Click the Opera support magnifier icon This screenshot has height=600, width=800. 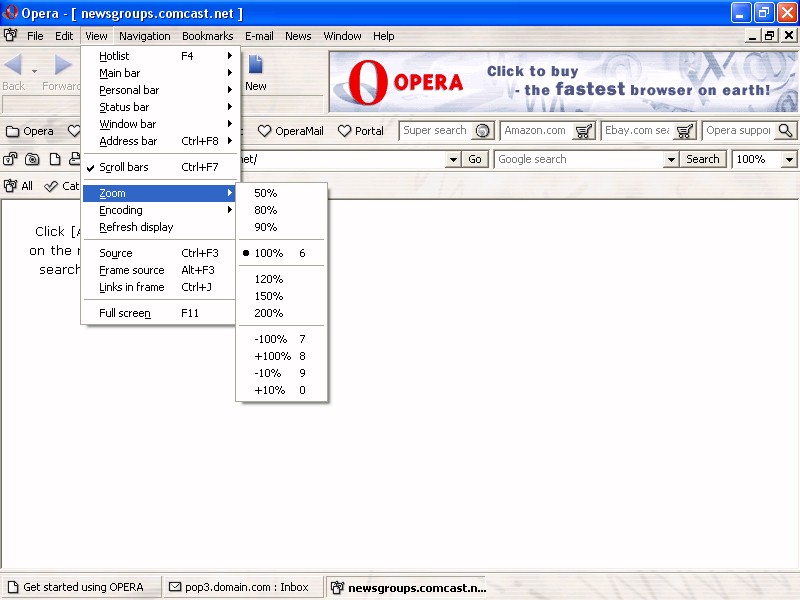[x=786, y=131]
